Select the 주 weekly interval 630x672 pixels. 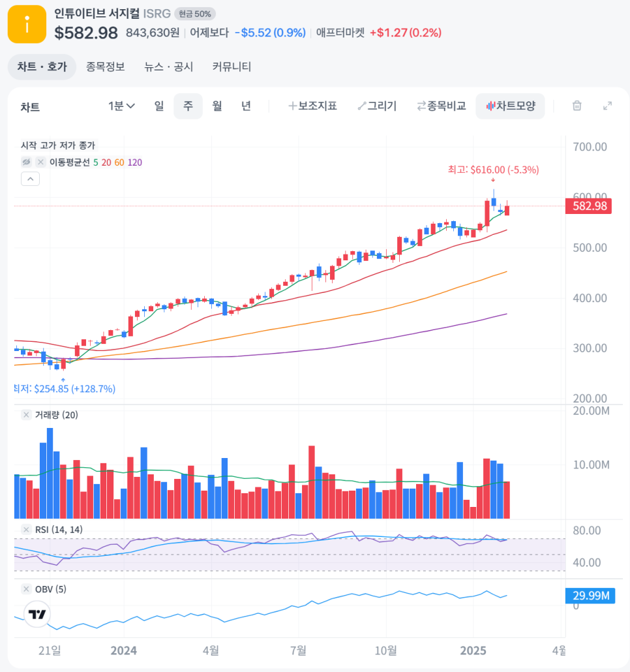[x=188, y=106]
